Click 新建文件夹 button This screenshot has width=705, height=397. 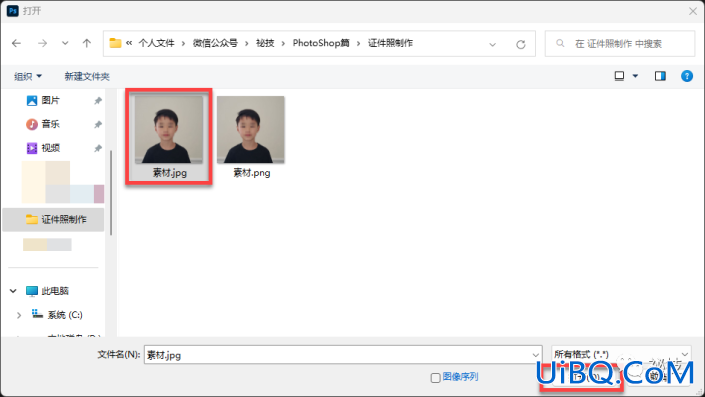87,76
